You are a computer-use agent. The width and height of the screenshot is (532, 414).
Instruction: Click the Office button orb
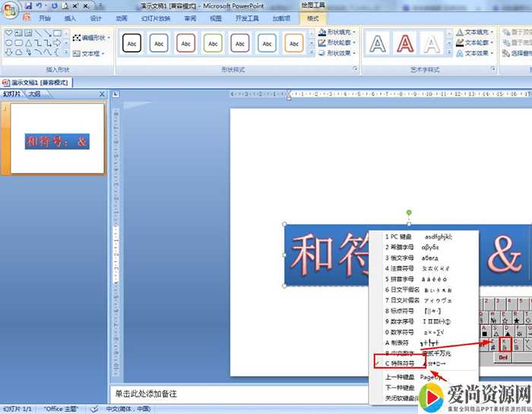[x=9, y=9]
